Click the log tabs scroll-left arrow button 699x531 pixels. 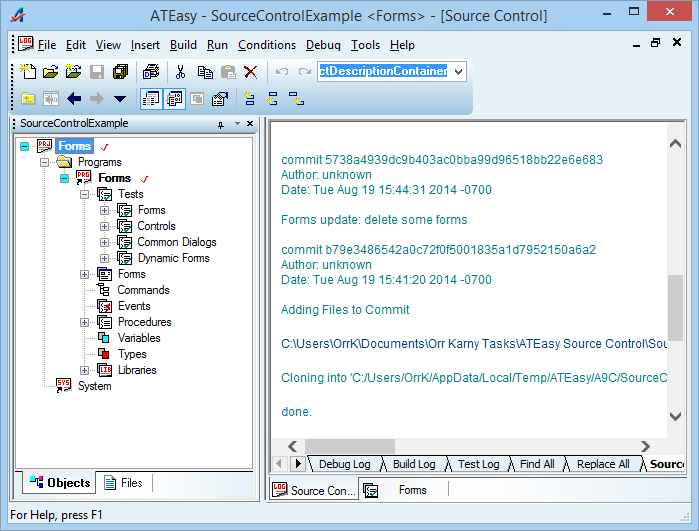tap(279, 464)
